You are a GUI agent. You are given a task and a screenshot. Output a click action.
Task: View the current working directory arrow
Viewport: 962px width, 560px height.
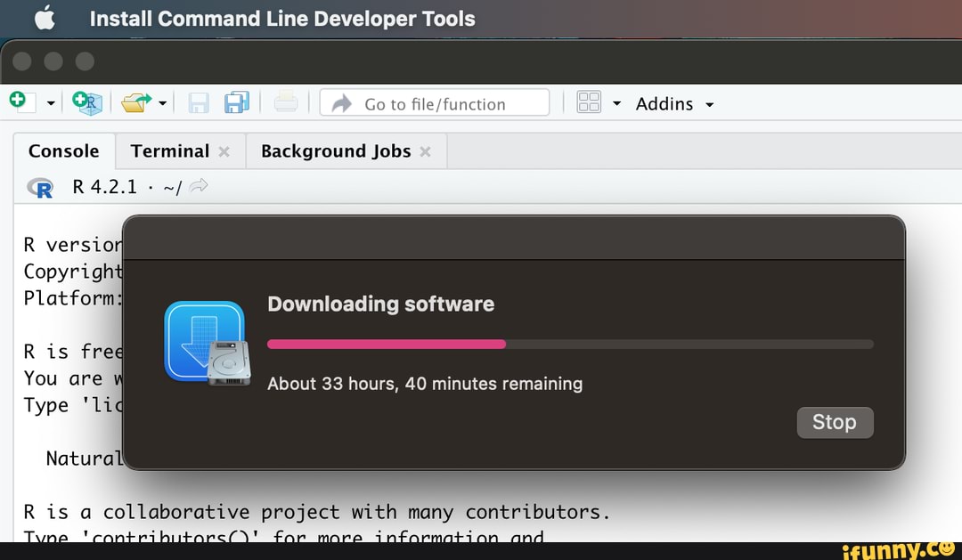click(200, 186)
